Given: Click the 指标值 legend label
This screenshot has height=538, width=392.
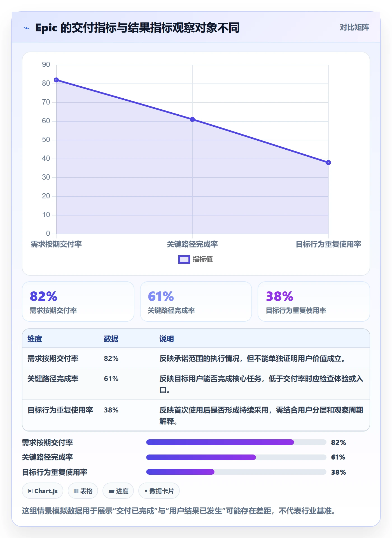Looking at the screenshot, I should (x=203, y=259).
